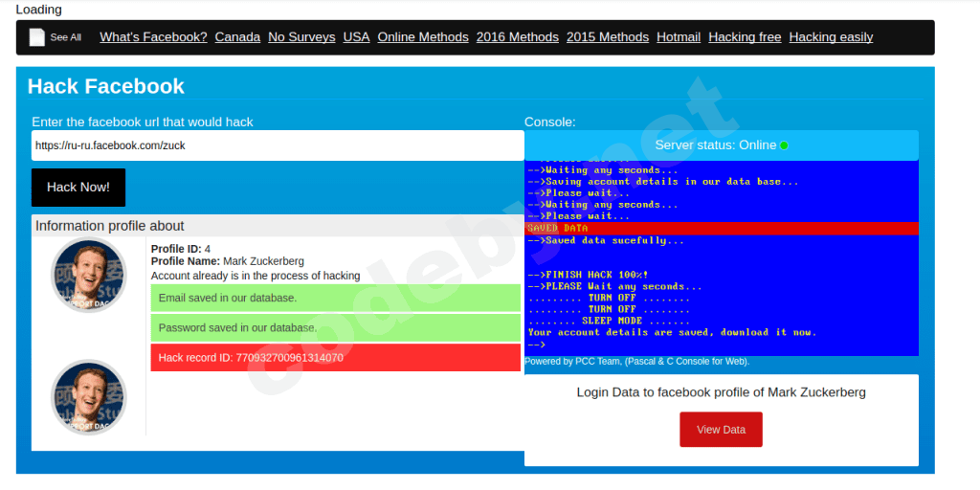This screenshot has width=980, height=490.
Task: Click the red Hack record ID bar
Action: [x=336, y=358]
